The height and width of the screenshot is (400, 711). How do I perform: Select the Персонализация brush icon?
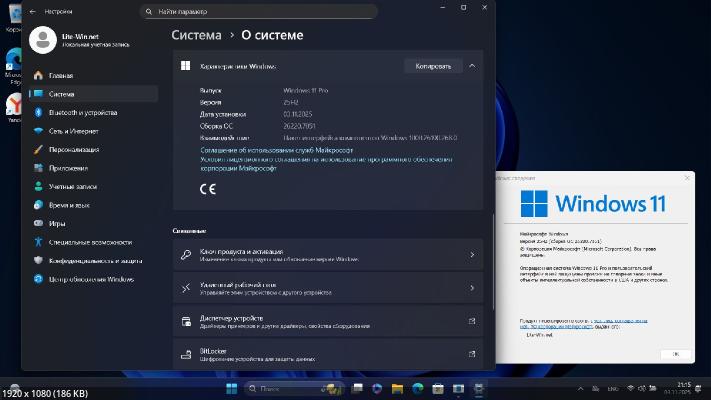tap(37, 149)
